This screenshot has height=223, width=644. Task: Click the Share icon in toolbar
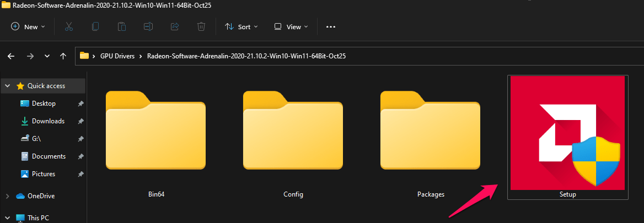coord(175,26)
